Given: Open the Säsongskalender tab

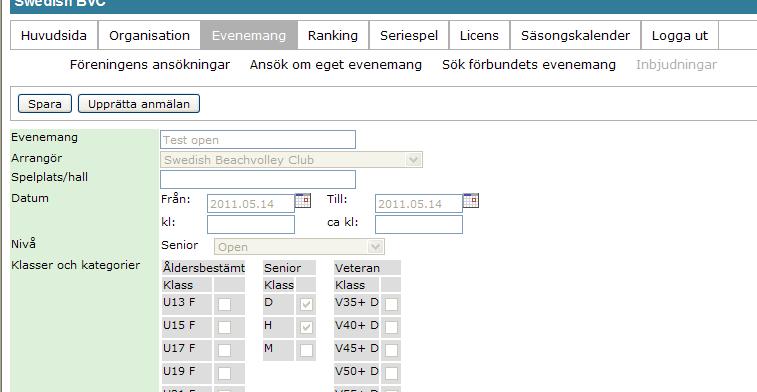Looking at the screenshot, I should click(575, 35).
